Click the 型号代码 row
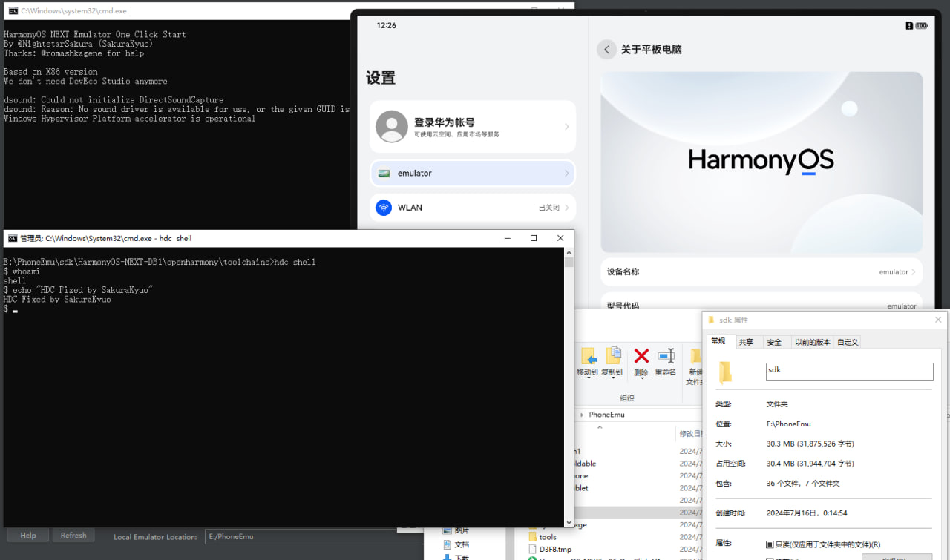The width and height of the screenshot is (950, 560). click(761, 305)
